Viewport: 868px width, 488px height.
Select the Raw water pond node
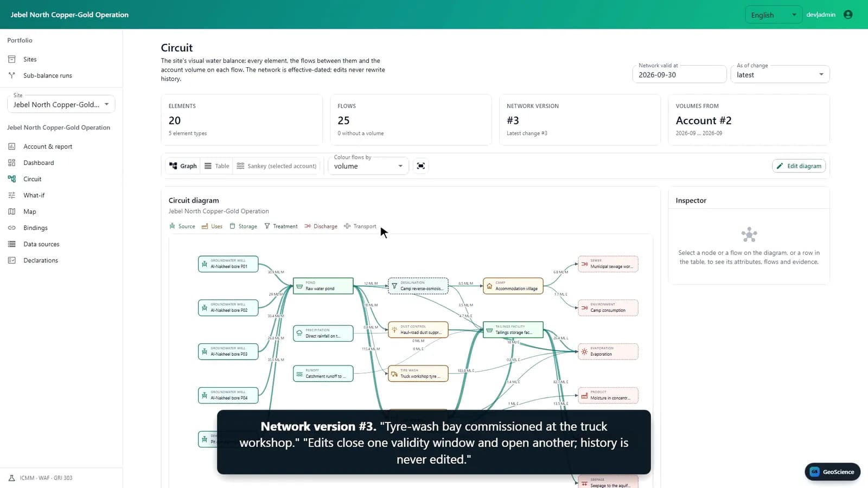[323, 286]
